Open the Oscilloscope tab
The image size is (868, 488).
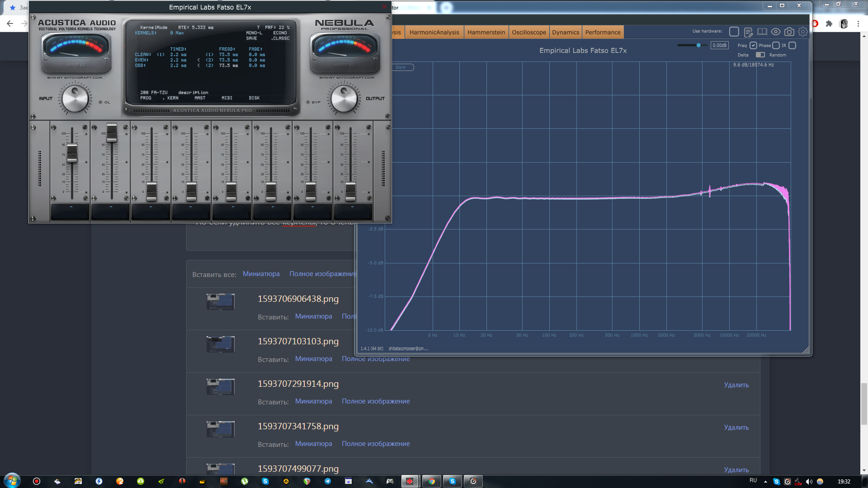pos(529,32)
